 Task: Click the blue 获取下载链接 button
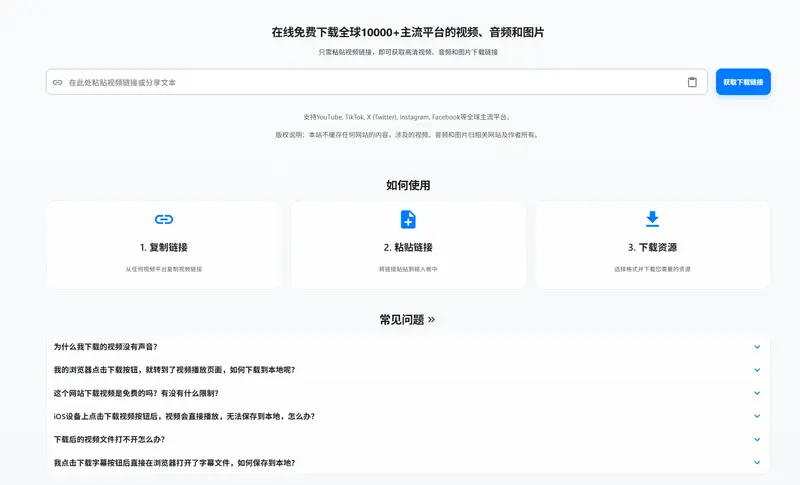(743, 82)
